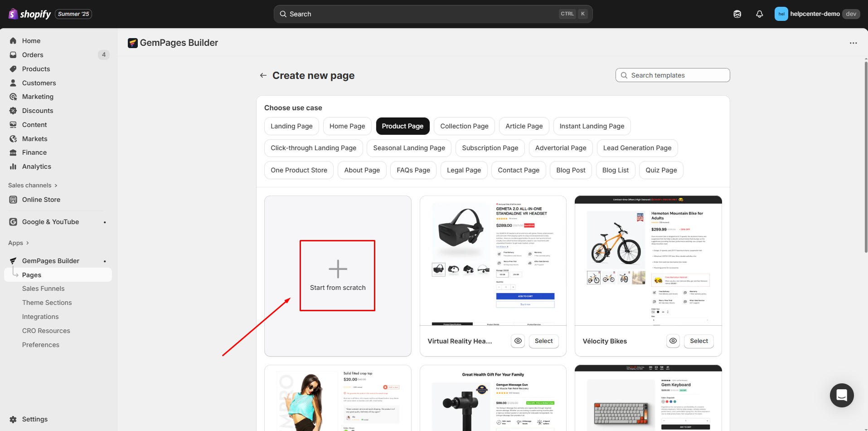868x431 pixels.
Task: Toggle the Landing Page use case chip
Action: tap(291, 126)
